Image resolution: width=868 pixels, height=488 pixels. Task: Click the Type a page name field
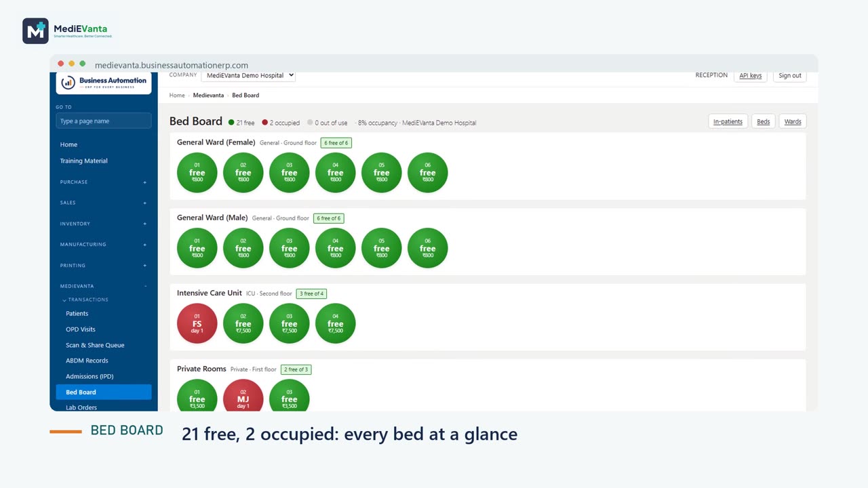tap(104, 121)
